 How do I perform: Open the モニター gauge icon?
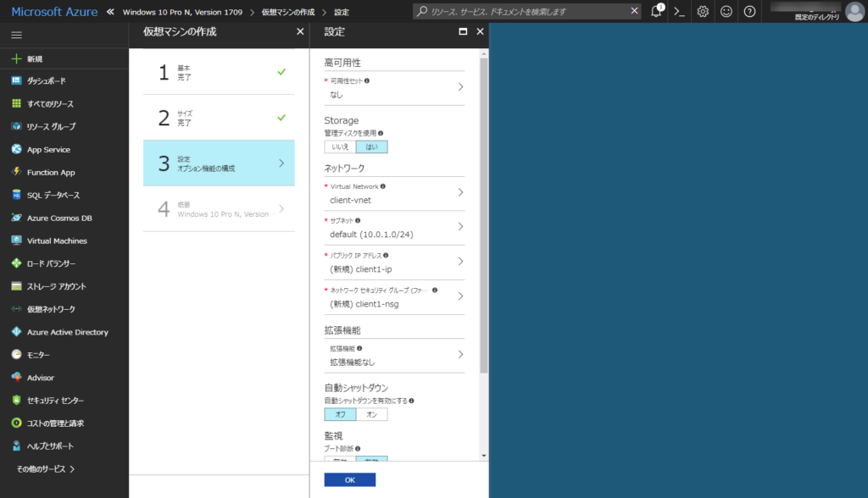tap(17, 354)
